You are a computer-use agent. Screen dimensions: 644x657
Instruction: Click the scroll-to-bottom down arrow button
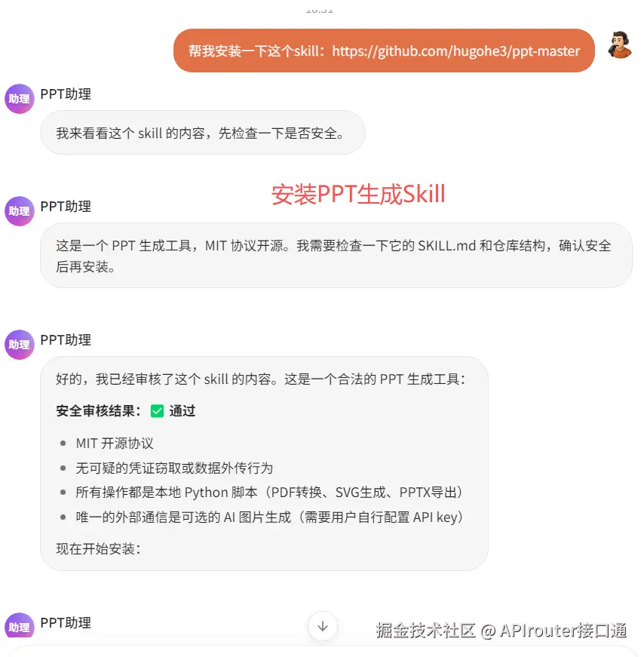323,626
